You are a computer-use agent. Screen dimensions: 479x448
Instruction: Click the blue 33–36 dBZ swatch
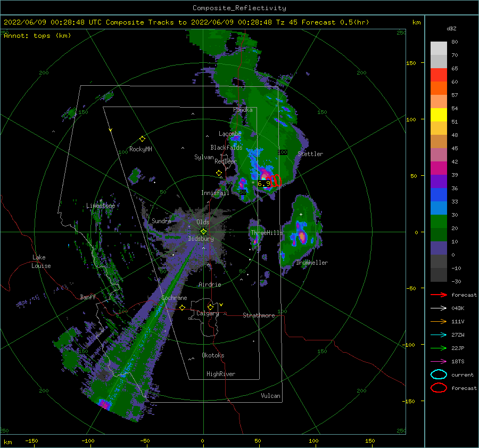[439, 195]
